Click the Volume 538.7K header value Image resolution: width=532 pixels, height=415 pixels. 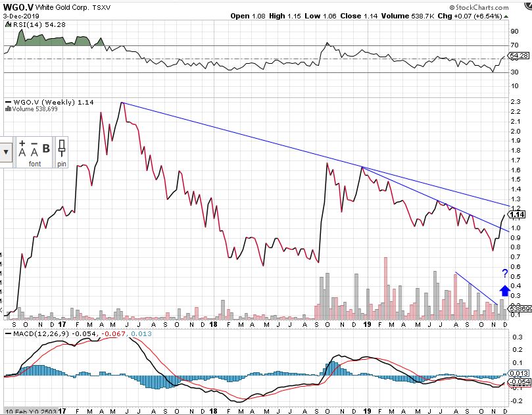pos(408,16)
